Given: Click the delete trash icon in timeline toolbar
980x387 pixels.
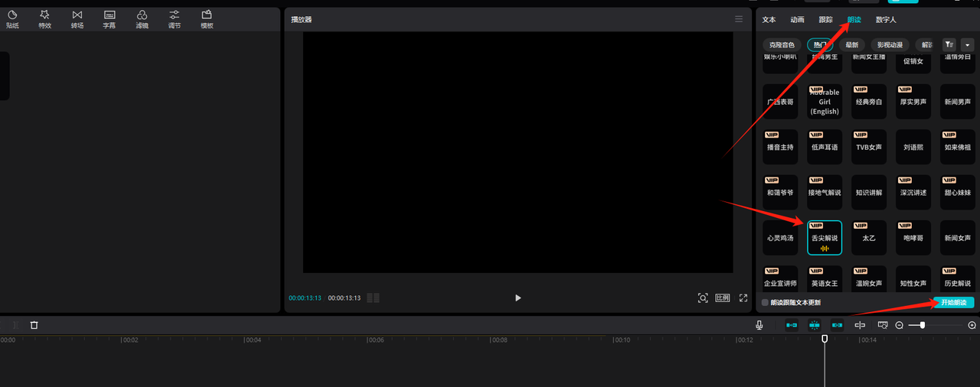Looking at the screenshot, I should [34, 325].
